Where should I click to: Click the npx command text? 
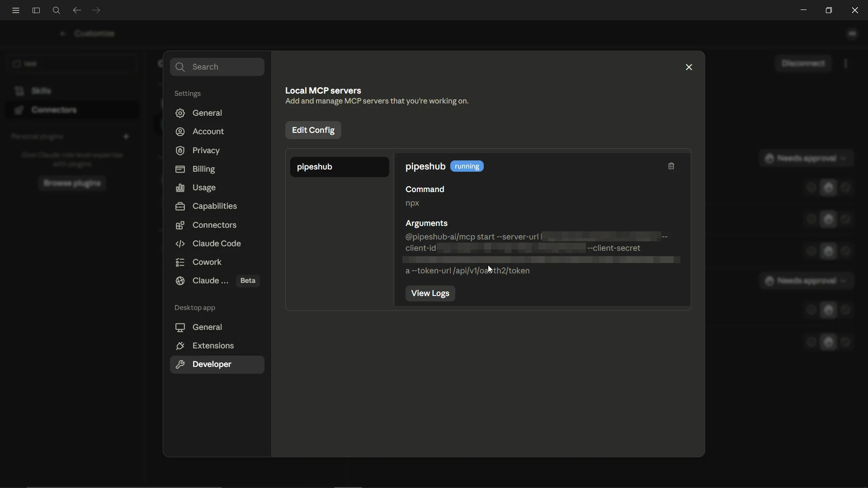click(x=412, y=203)
